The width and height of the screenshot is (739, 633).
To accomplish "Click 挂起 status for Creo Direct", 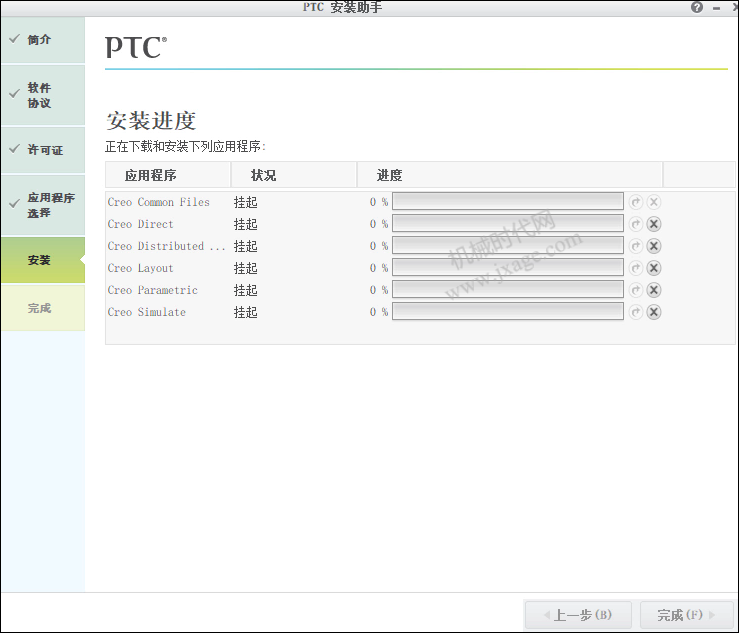I will click(246, 224).
